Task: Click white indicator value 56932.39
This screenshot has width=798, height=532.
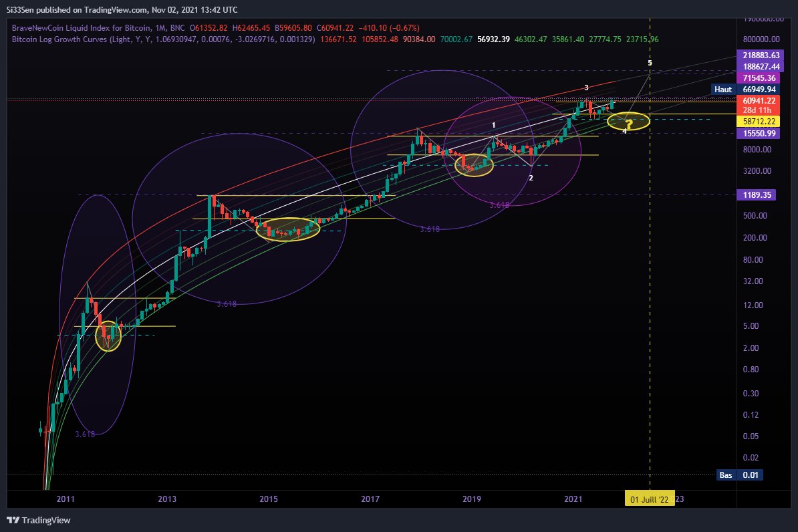Action: tap(493, 39)
